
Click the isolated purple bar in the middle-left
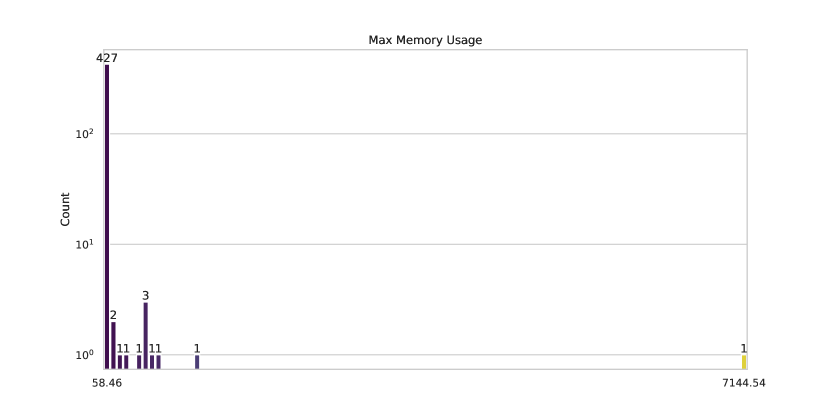(x=197, y=362)
